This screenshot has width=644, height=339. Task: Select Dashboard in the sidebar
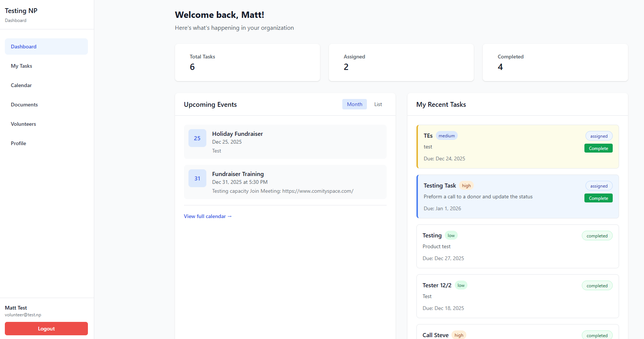[23, 47]
